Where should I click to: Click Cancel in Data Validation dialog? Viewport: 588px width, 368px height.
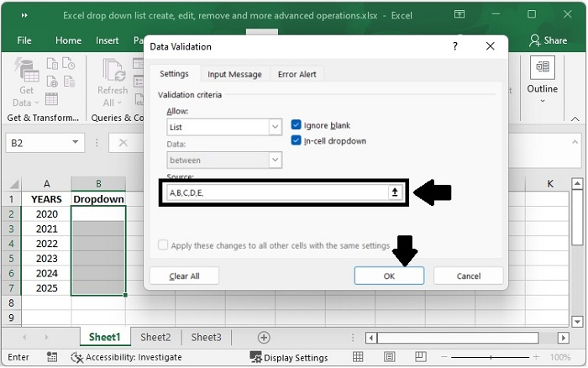pos(469,276)
